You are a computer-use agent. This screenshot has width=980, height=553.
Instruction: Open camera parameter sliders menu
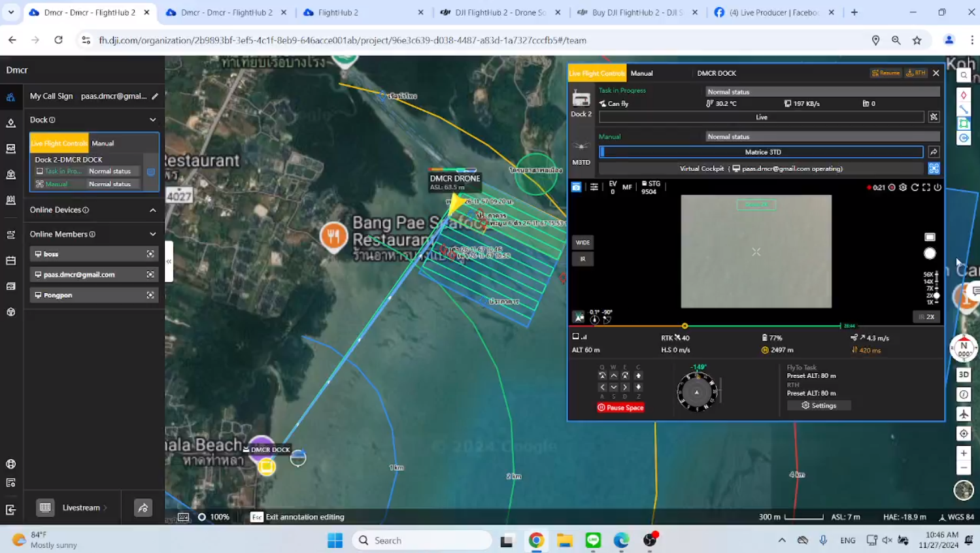click(x=594, y=187)
